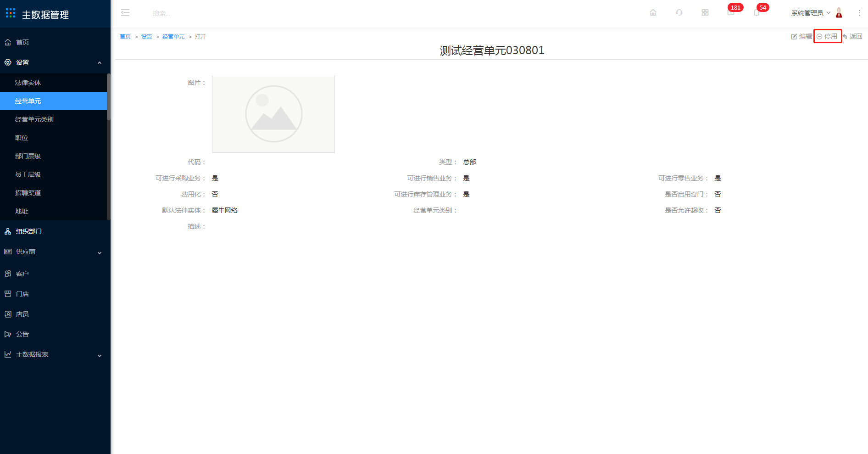Open the task icon with 181 badge
Viewport: 868px width, 454px height.
(731, 12)
